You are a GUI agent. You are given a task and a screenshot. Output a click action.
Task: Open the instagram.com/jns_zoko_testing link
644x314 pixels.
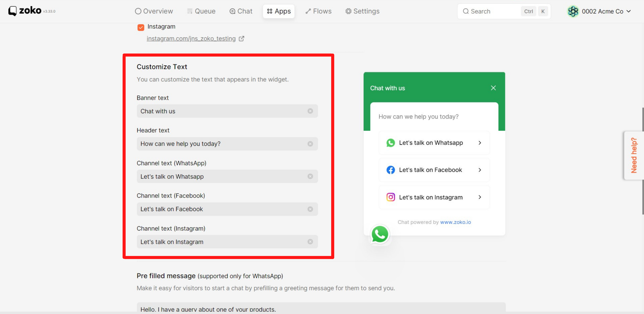point(191,38)
